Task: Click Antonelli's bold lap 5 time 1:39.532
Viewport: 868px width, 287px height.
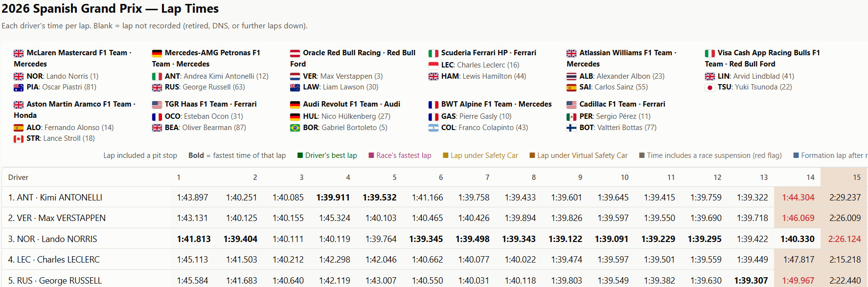Action: [380, 198]
